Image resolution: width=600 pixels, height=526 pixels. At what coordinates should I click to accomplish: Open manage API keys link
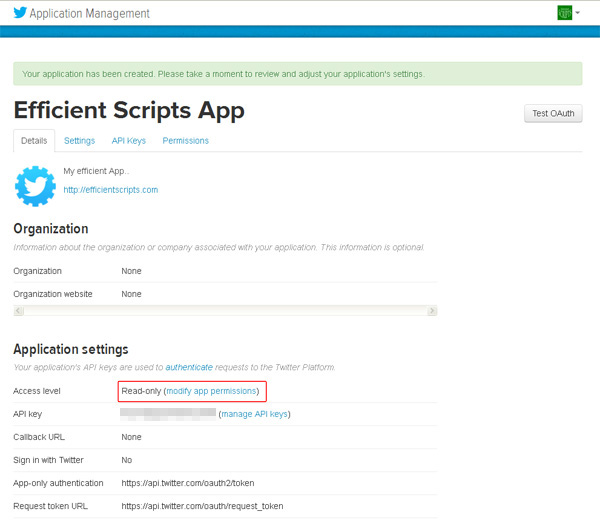(x=254, y=414)
